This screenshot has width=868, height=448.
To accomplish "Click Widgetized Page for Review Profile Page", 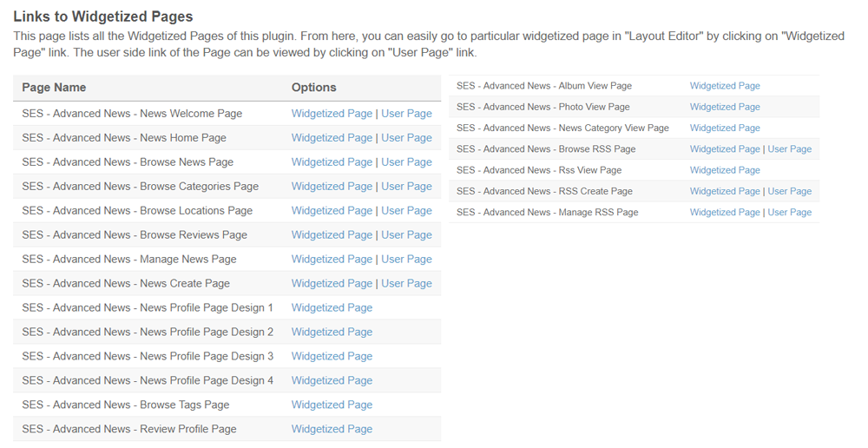I will (332, 430).
